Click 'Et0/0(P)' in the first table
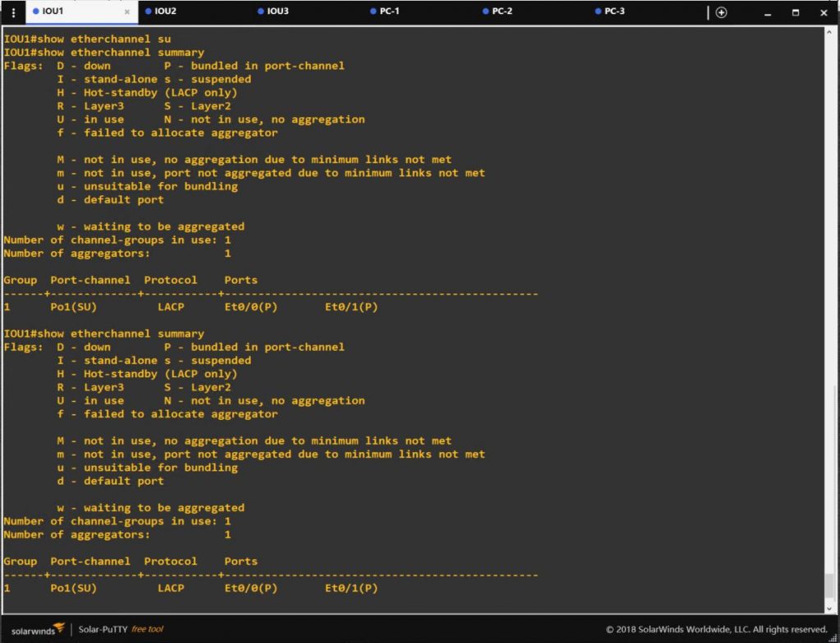The height and width of the screenshot is (643, 840). tap(251, 307)
